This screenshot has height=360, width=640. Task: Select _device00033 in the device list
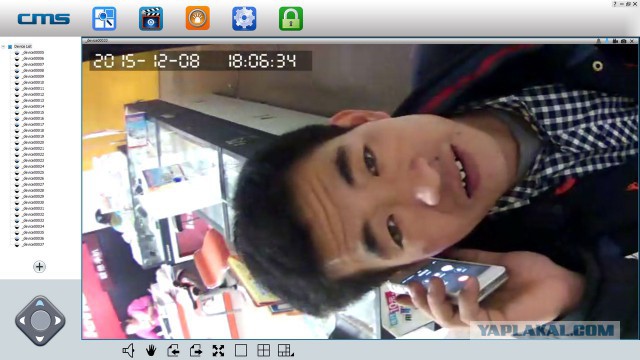33,220
